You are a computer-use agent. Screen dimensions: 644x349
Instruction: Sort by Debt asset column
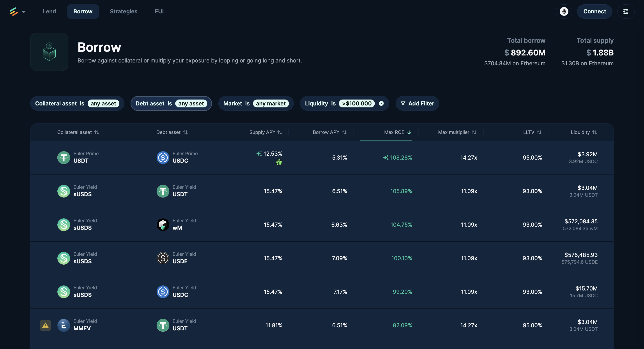pyautogui.click(x=172, y=132)
